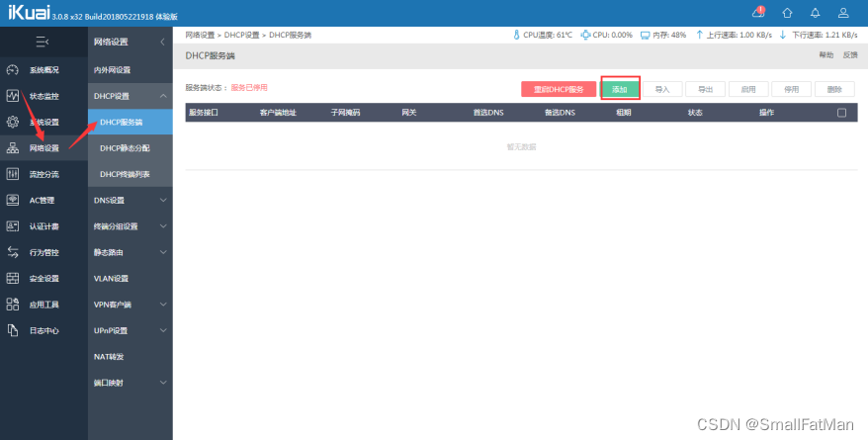The width and height of the screenshot is (868, 440).
Task: Click the 服务接口 column header
Action: click(204, 113)
